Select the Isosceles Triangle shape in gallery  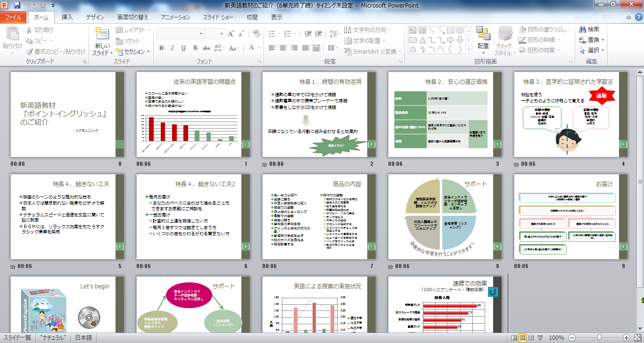422,40
